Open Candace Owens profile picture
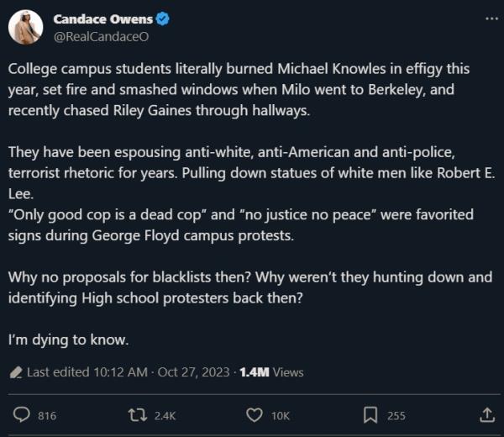The image size is (504, 437). click(26, 27)
